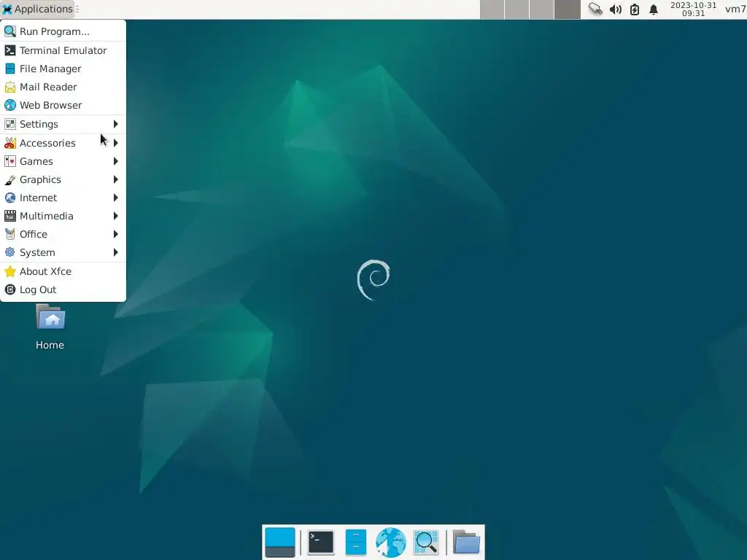Open notifications bell in panel
The width and height of the screenshot is (747, 560).
[x=654, y=9]
